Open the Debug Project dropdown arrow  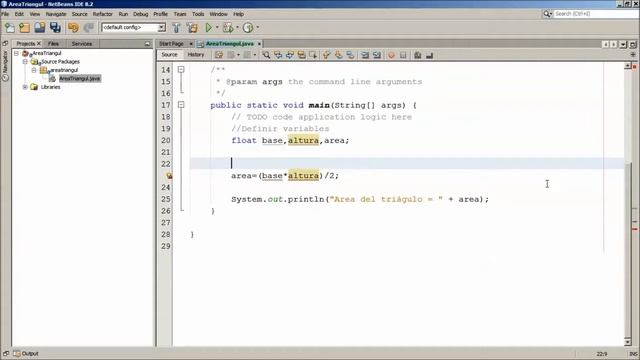coord(237,27)
